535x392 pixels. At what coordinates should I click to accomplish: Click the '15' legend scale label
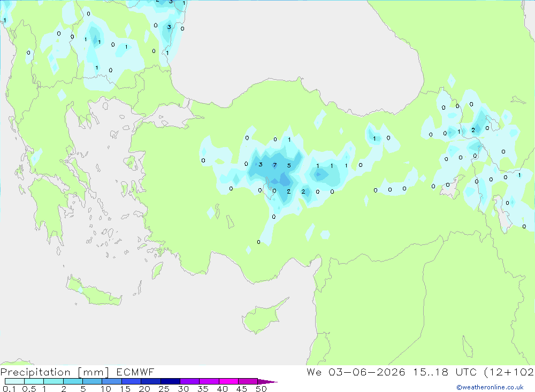[x=125, y=389]
